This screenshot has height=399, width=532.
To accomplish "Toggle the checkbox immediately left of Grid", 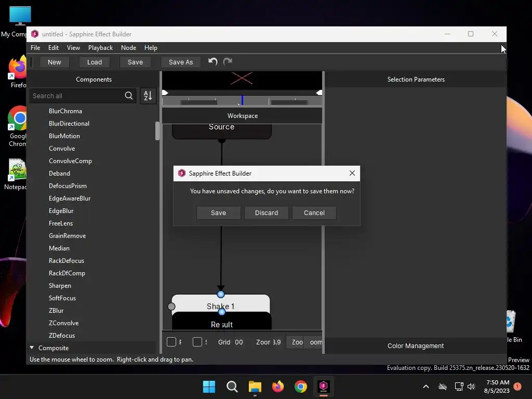I will [197, 342].
